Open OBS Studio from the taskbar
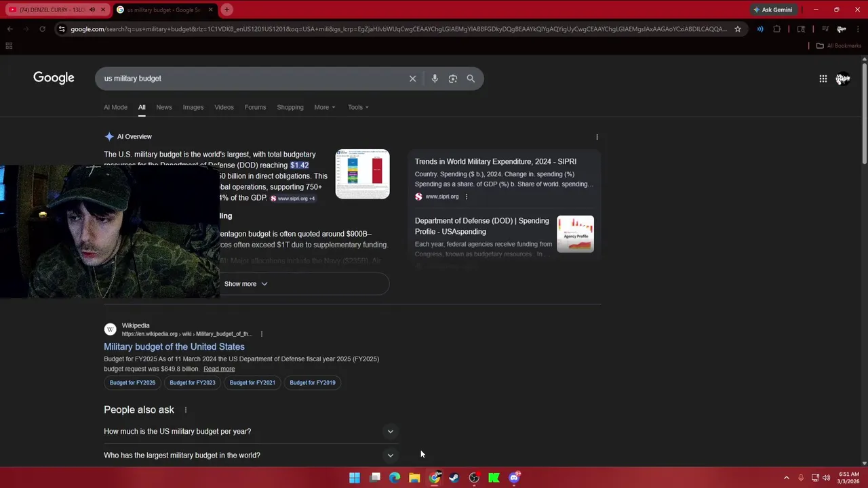Viewport: 868px width, 488px height. pyautogui.click(x=474, y=478)
